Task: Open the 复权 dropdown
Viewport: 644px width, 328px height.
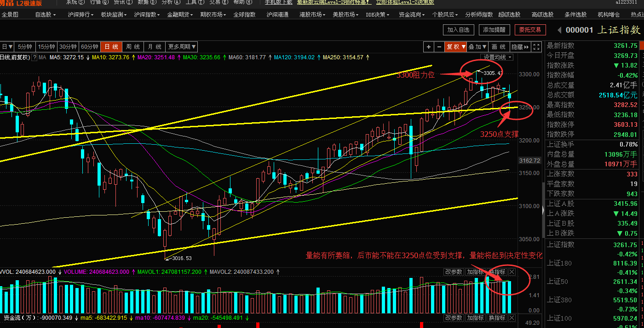Action: (x=455, y=47)
